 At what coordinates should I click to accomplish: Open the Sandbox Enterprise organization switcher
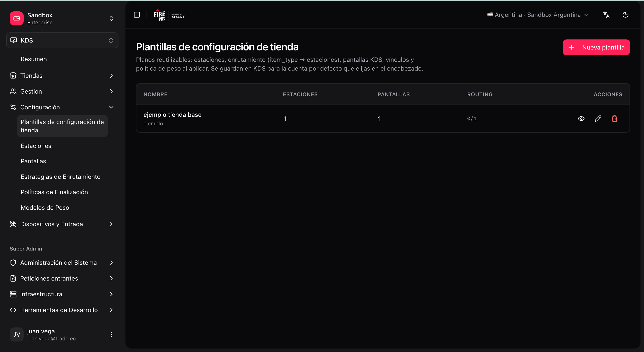coord(62,18)
